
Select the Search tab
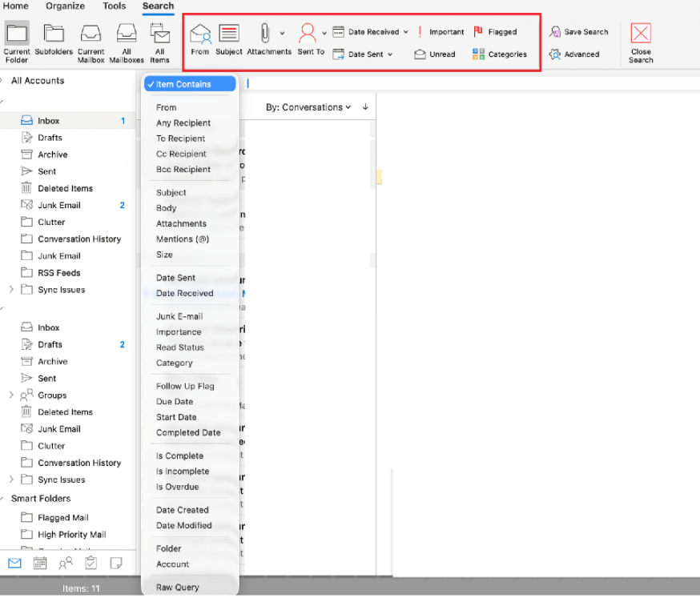[158, 6]
